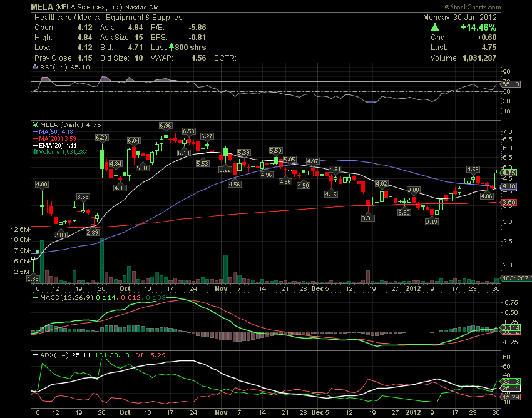532x418 pixels.
Task: Click the green 0.114 MACD axis tag
Action: point(511,327)
